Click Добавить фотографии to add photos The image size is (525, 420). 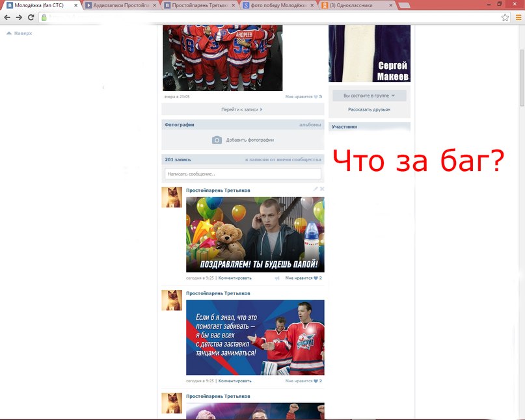243,140
